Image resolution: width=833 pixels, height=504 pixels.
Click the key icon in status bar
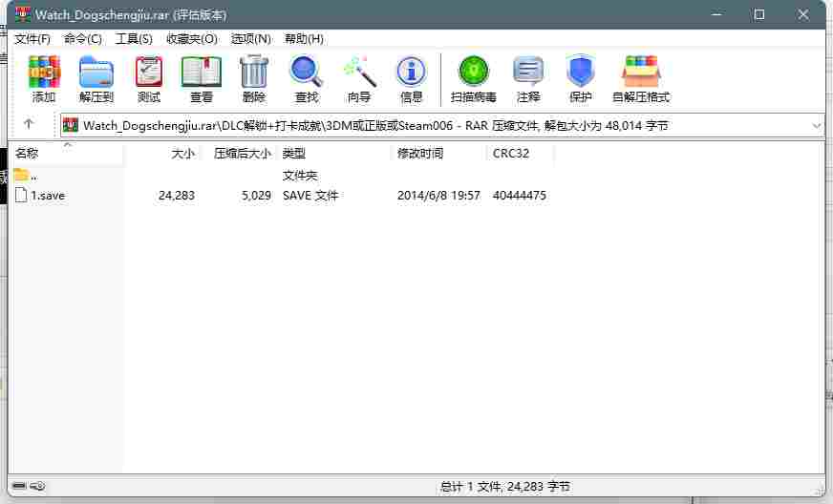[37, 486]
